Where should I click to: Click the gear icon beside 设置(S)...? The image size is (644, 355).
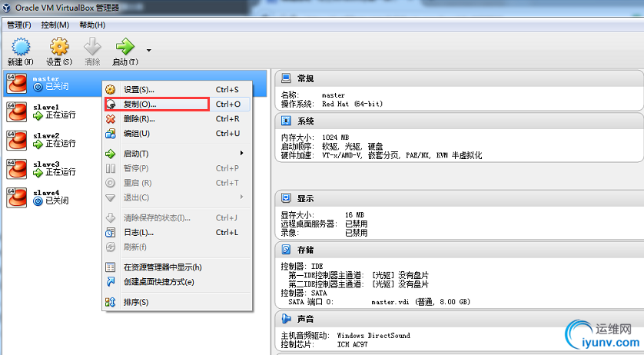[x=111, y=90]
